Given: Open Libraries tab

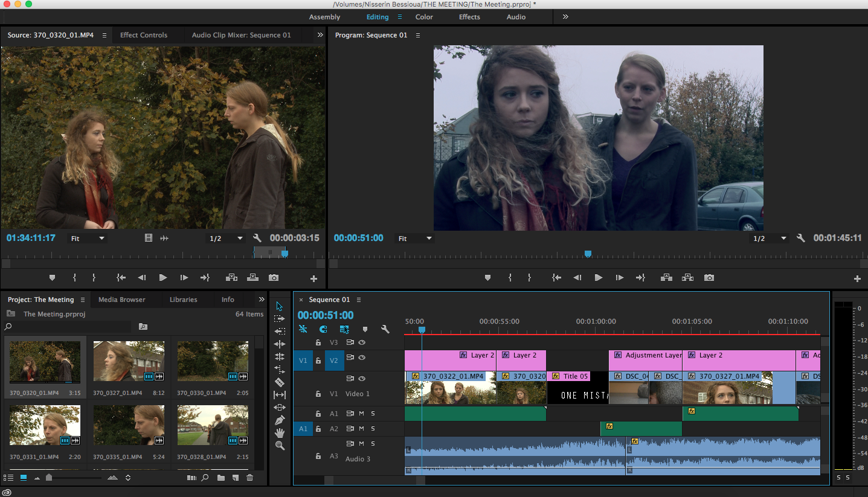Looking at the screenshot, I should click(184, 300).
